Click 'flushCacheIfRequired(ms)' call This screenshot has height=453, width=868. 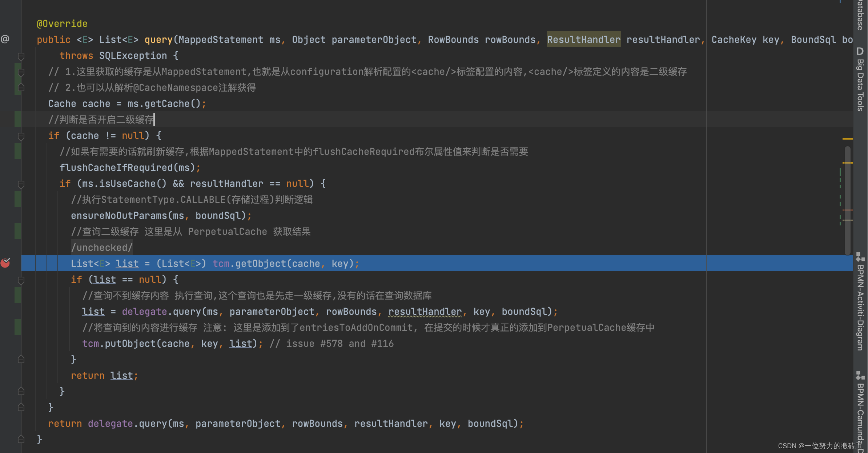coord(127,168)
